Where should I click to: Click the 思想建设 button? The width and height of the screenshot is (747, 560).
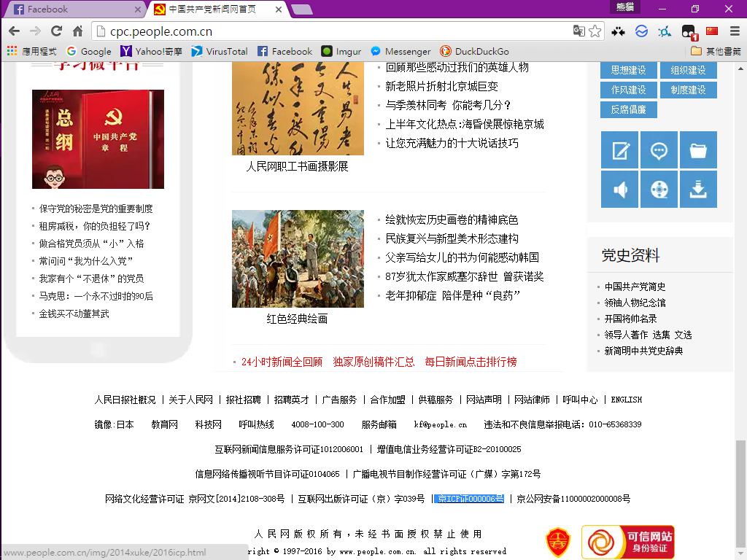628,70
